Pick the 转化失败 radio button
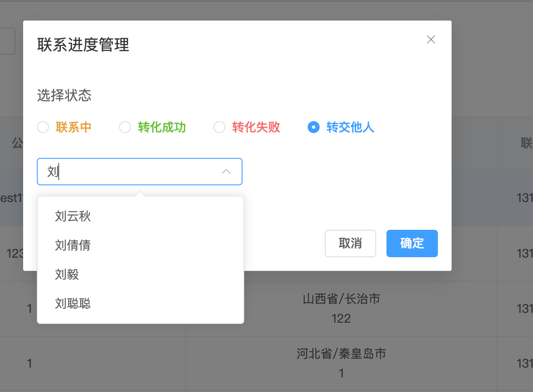Viewport: 533px width, 392px height. 219,128
